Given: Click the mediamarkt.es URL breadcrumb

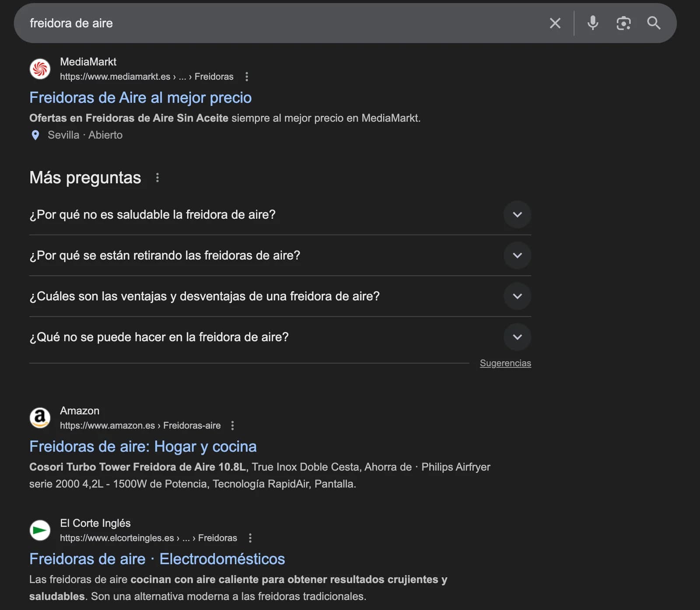Looking at the screenshot, I should pyautogui.click(x=147, y=77).
